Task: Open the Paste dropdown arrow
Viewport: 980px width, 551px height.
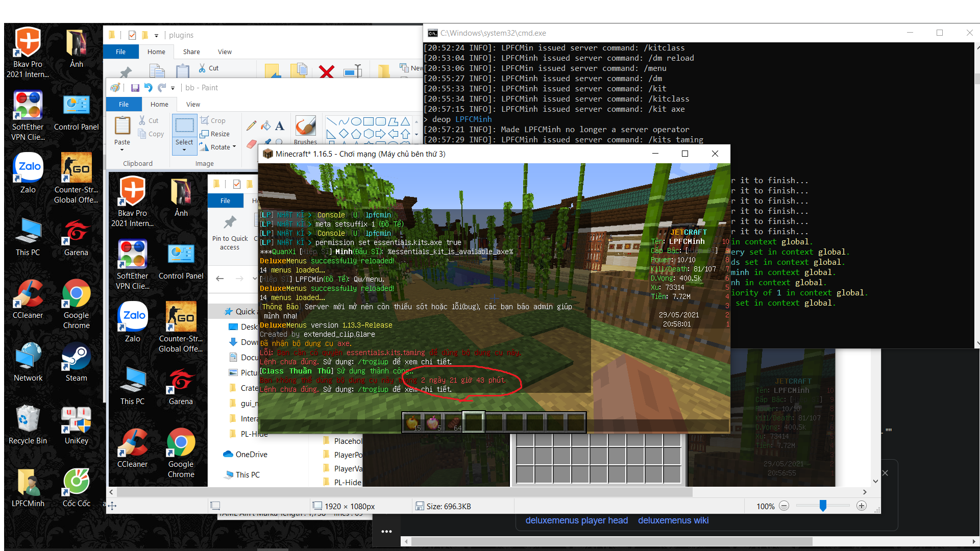Action: [x=122, y=150]
